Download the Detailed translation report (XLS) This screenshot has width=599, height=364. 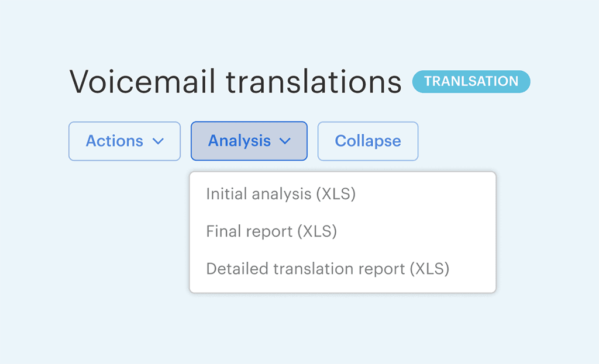pos(328,269)
